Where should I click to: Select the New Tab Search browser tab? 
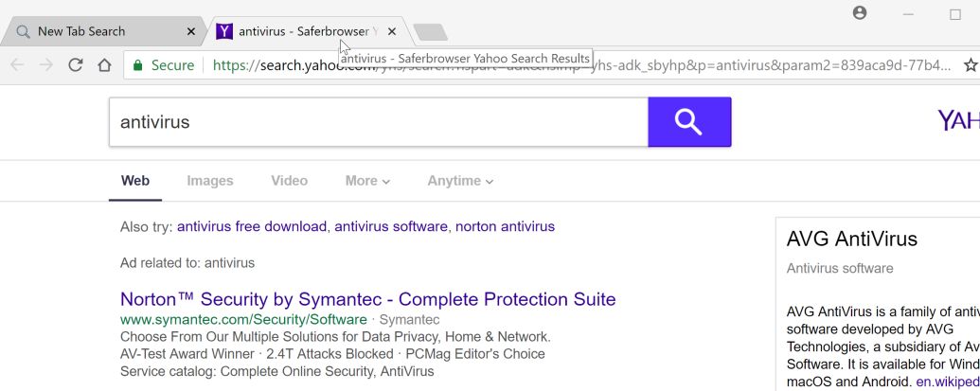pos(95,31)
